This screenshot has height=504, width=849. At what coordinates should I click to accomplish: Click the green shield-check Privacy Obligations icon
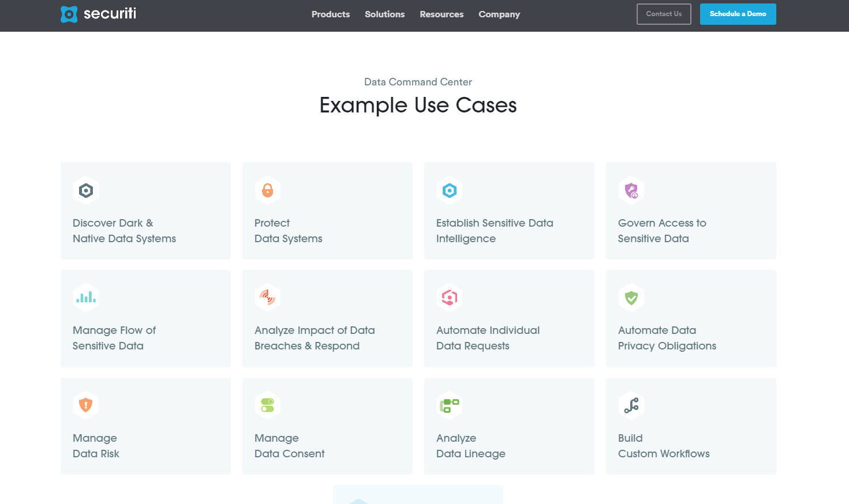click(631, 297)
